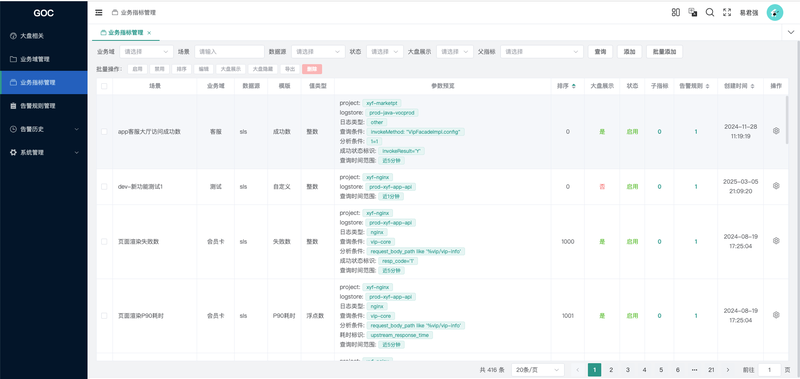Click the 告警规则管理 clipboard icon
This screenshot has width=800, height=379.
click(x=13, y=106)
